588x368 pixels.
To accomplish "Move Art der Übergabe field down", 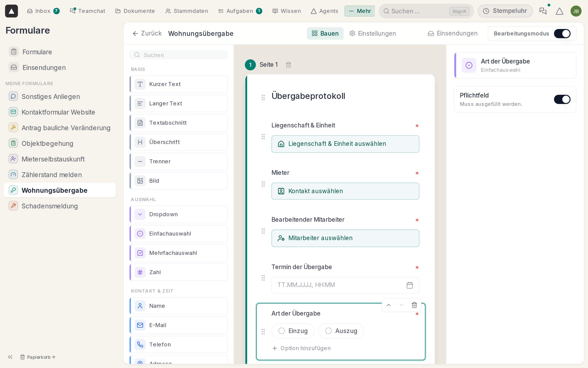I will coord(401,305).
